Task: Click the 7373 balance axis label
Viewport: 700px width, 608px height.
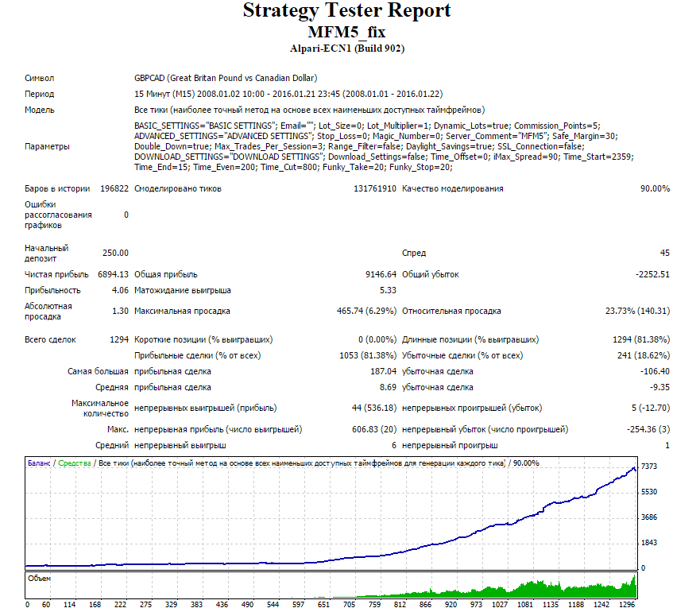Action: coord(649,467)
